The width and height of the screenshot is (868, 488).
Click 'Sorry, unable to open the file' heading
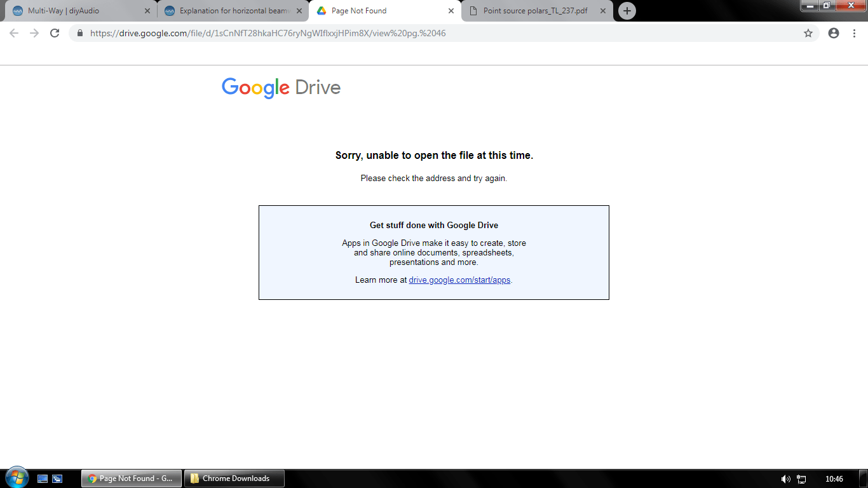pyautogui.click(x=434, y=155)
